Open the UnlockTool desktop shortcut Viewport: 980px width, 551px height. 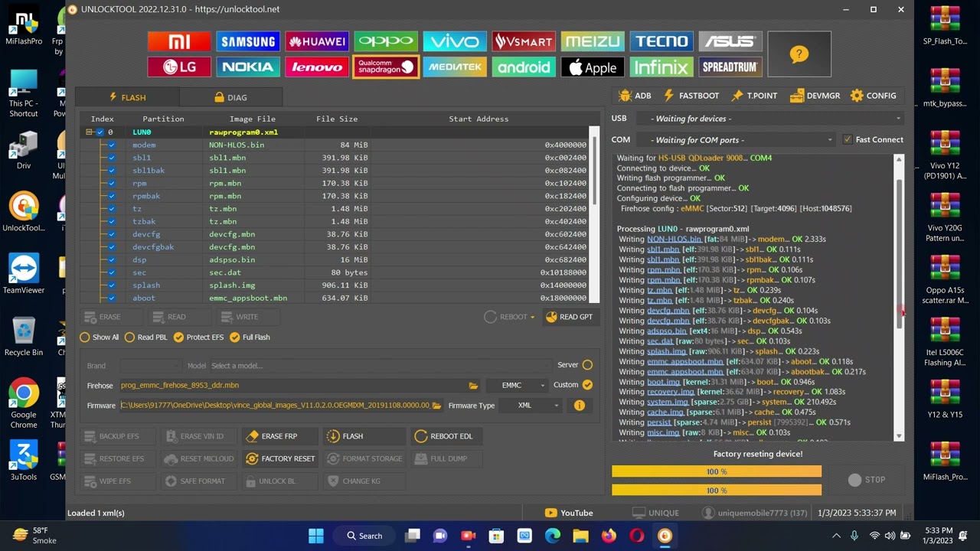point(24,212)
